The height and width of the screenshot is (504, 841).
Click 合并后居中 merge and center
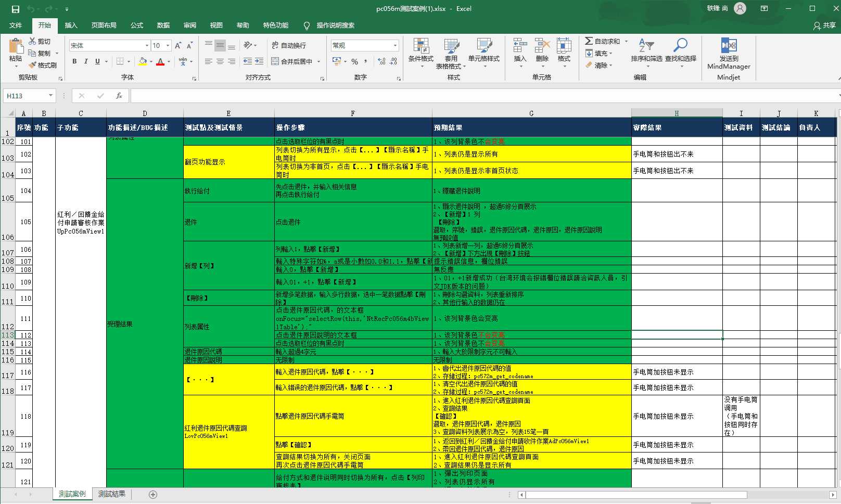coord(292,61)
